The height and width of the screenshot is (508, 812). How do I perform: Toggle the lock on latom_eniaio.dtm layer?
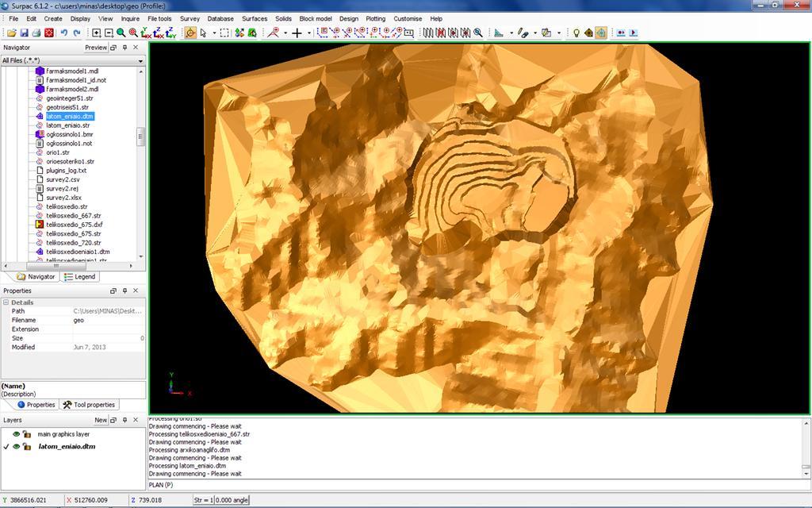(x=27, y=446)
